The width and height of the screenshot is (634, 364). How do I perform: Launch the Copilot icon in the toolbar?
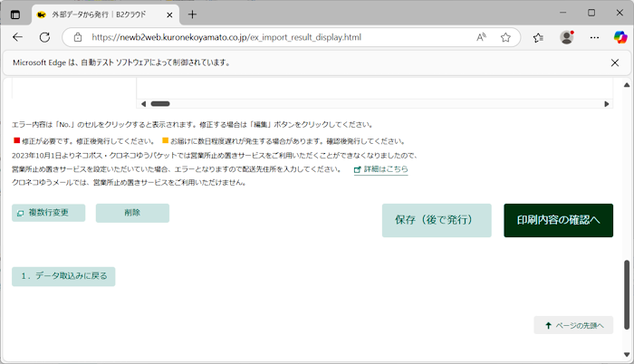(620, 37)
